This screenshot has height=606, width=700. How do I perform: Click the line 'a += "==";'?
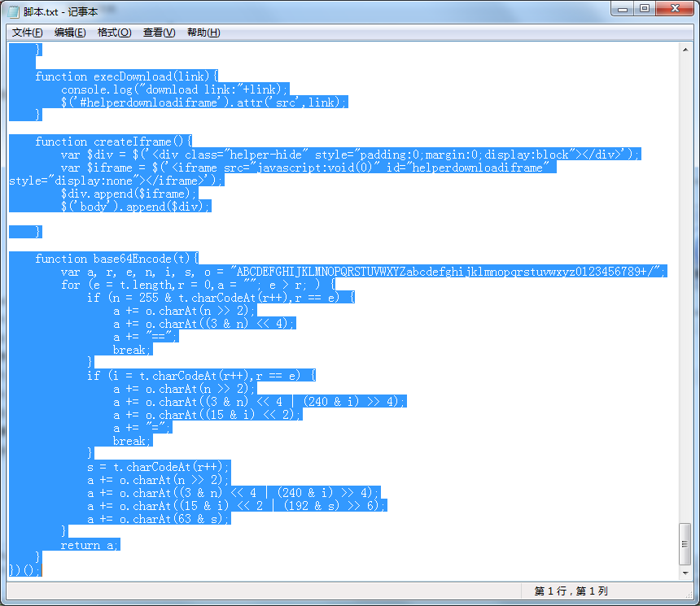click(146, 337)
